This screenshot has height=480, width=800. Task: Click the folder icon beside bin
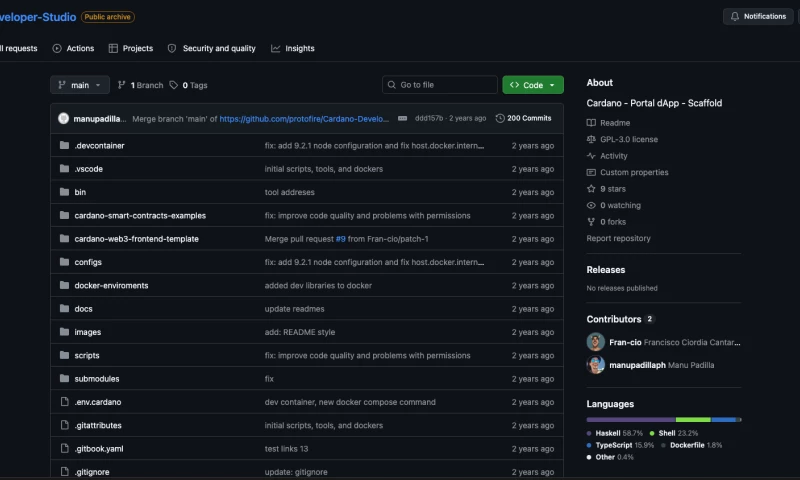pyautogui.click(x=64, y=192)
